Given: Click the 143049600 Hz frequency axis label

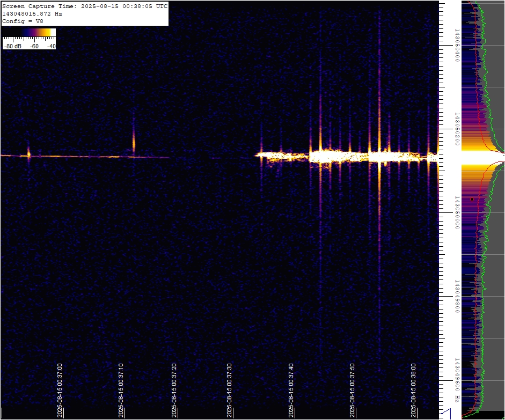Looking at the screenshot, I should point(457,380).
